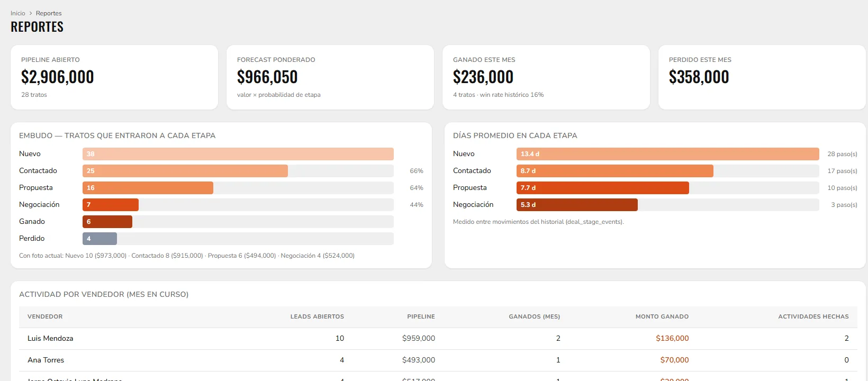
Task: Sort by the Vendedor column header
Action: click(x=45, y=316)
